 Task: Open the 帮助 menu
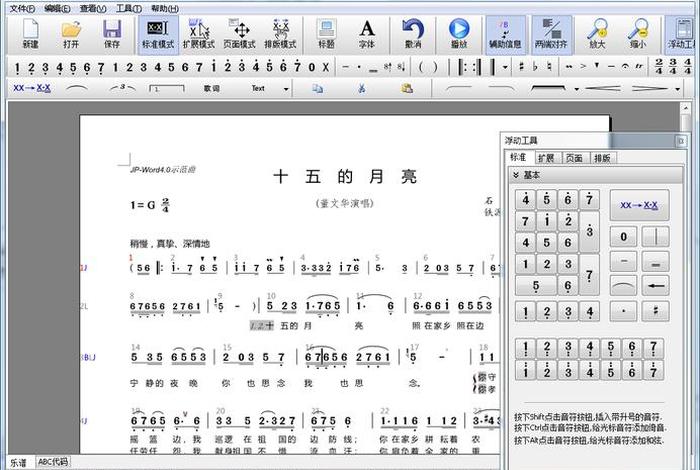(165, 8)
